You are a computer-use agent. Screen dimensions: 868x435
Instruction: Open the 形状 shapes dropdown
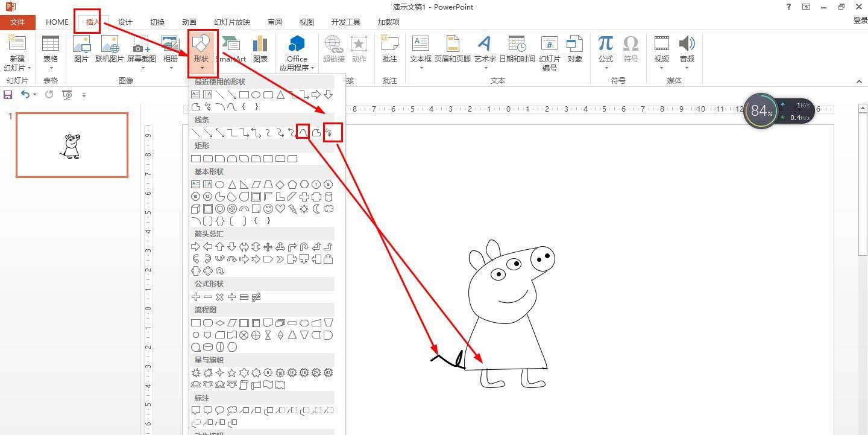201,53
